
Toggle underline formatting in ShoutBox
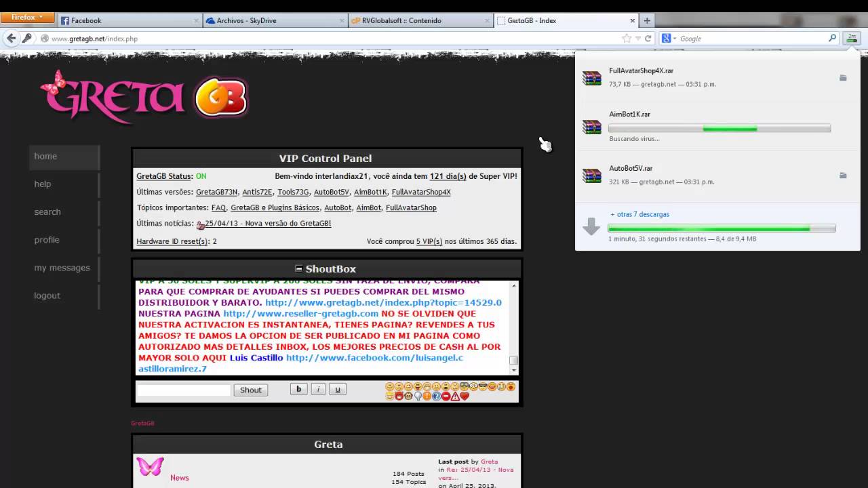pos(338,389)
